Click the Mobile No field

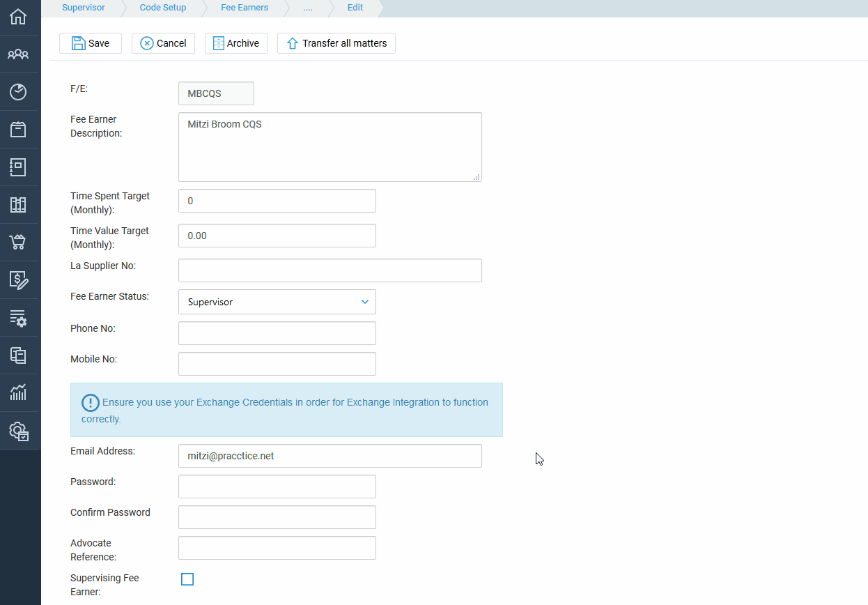277,364
